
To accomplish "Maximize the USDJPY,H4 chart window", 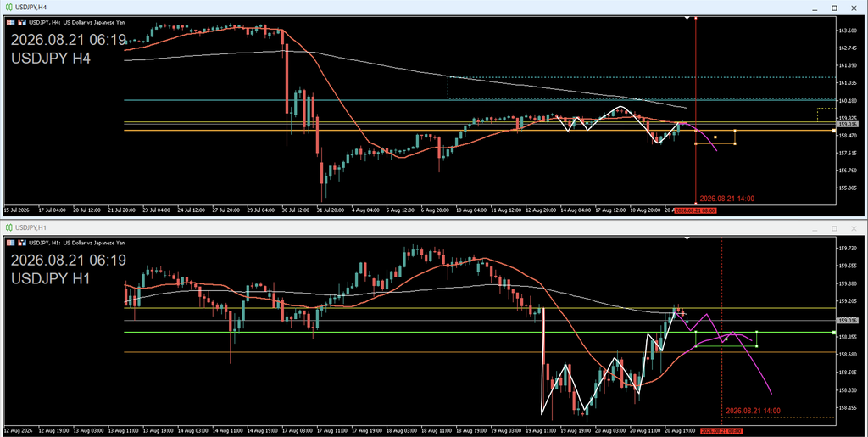I will point(834,8).
